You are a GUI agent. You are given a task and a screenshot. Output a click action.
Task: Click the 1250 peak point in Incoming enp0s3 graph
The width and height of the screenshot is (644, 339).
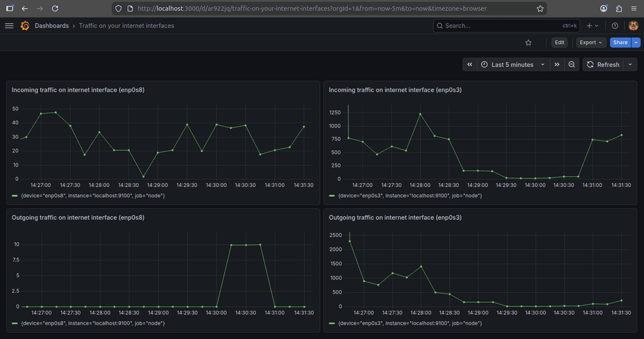point(420,114)
